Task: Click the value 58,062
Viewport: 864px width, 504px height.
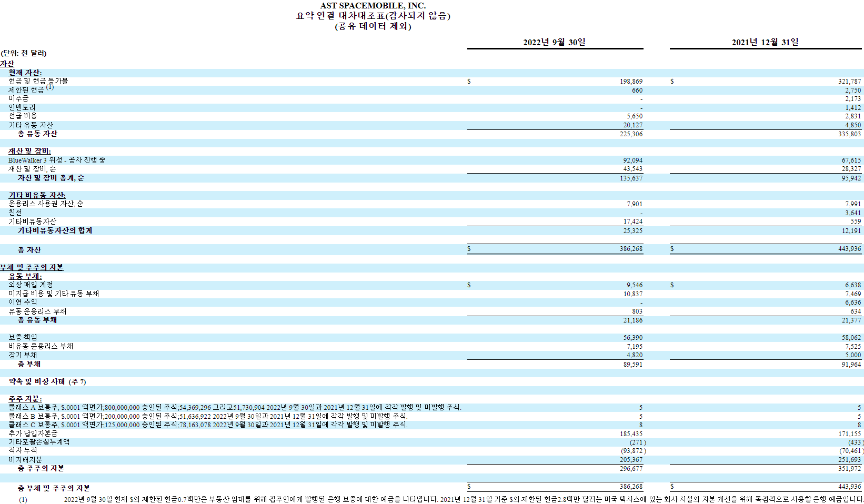Action: pyautogui.click(x=851, y=338)
